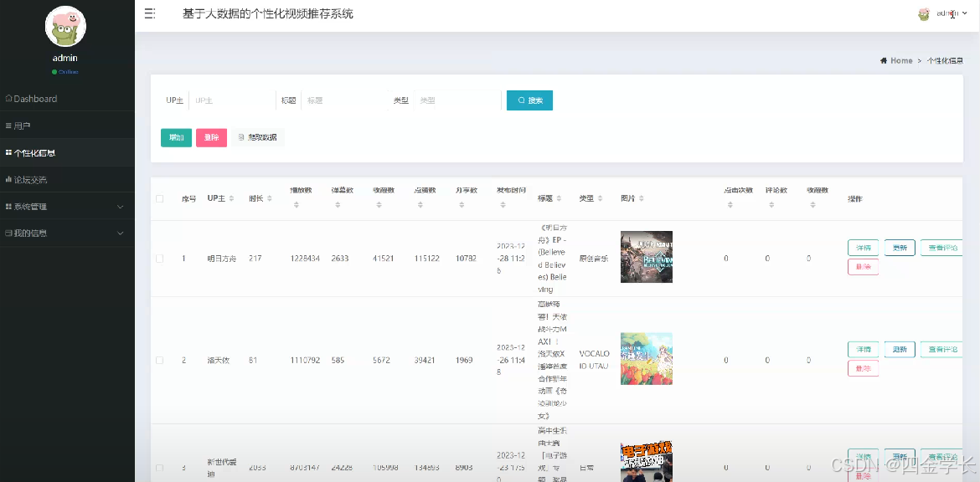Click the 爬取数据 button
This screenshot has width=980, height=482.
[x=257, y=137]
